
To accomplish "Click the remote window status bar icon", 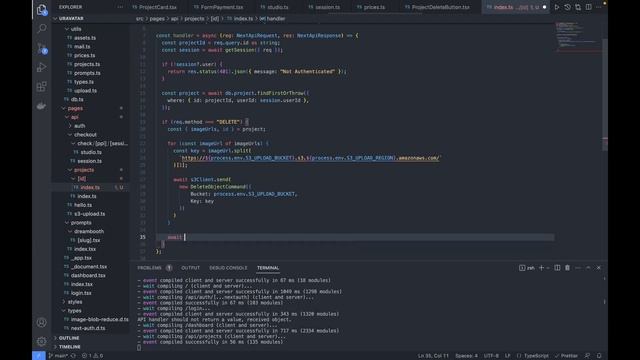I will [x=39, y=356].
